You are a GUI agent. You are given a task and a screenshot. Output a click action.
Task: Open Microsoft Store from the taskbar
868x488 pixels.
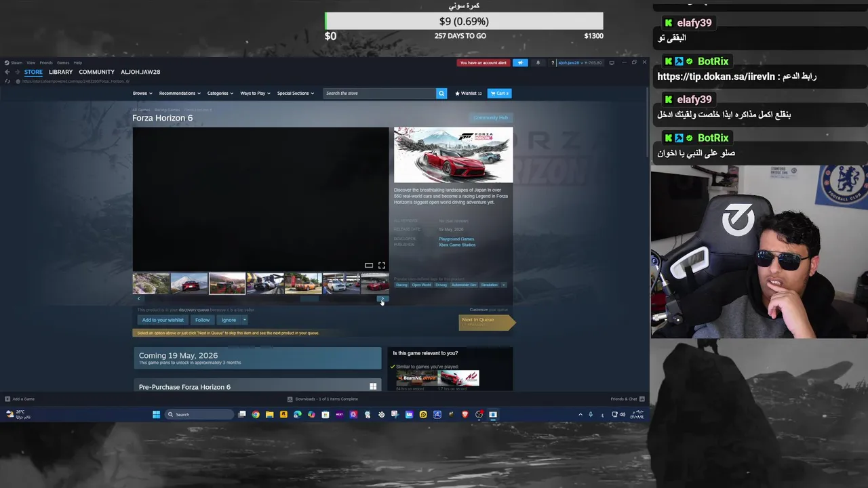pos(325,415)
